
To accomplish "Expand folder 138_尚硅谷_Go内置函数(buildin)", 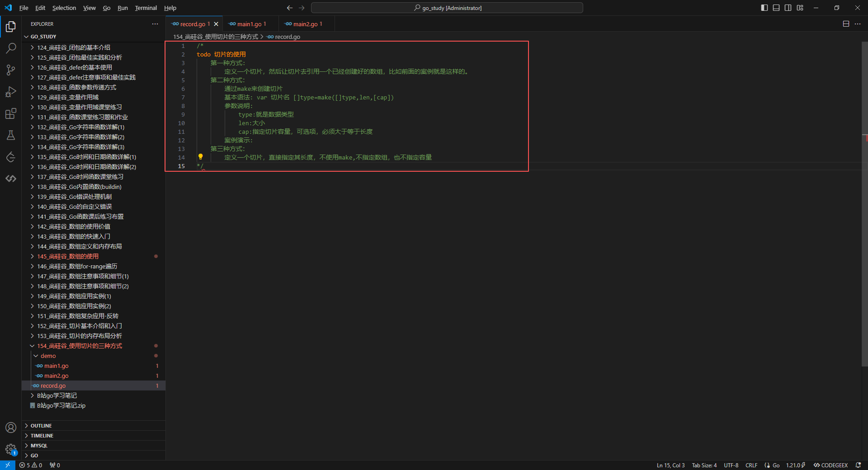I will [x=94, y=187].
